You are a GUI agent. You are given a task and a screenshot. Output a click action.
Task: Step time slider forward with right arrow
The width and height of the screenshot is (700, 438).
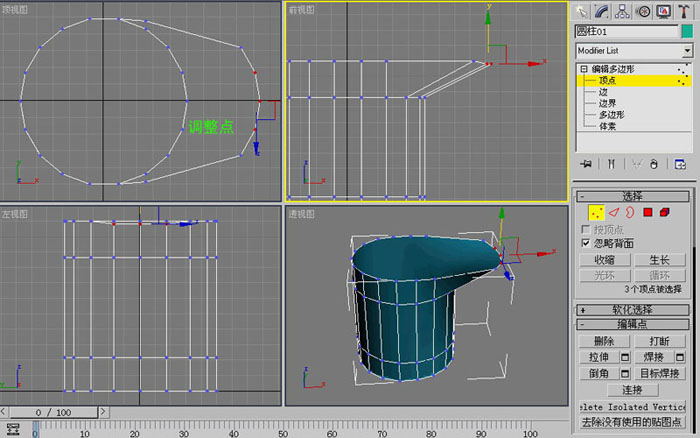coord(103,412)
